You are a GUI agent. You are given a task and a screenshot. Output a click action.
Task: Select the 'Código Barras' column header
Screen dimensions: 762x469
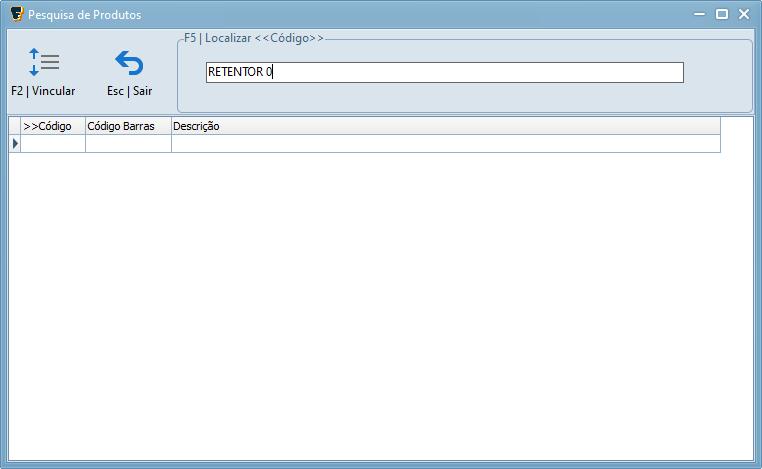click(128, 126)
